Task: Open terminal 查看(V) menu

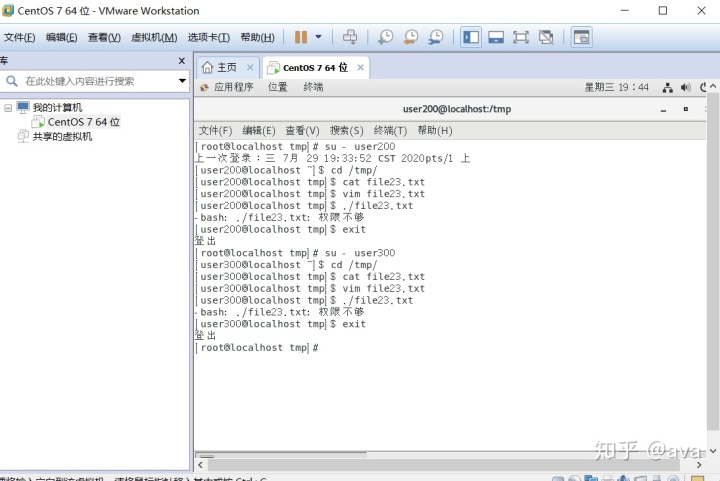Action: coord(302,131)
